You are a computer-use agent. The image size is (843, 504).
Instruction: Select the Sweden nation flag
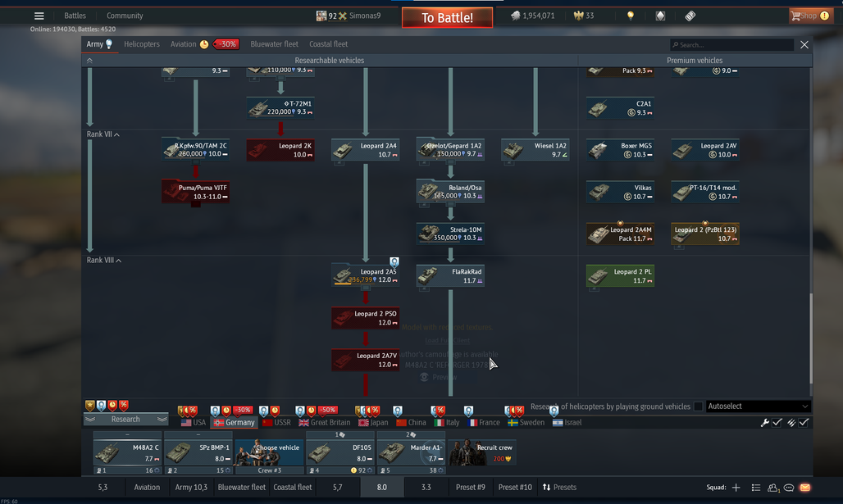coord(513,422)
